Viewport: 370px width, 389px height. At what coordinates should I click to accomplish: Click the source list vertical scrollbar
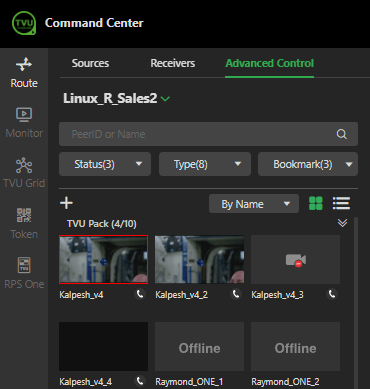pos(356,303)
